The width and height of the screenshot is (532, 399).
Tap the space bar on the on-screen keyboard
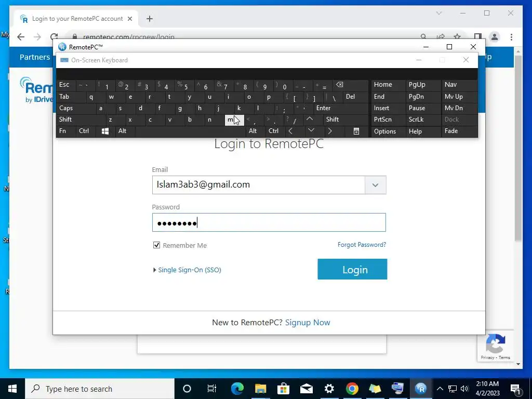(191, 131)
